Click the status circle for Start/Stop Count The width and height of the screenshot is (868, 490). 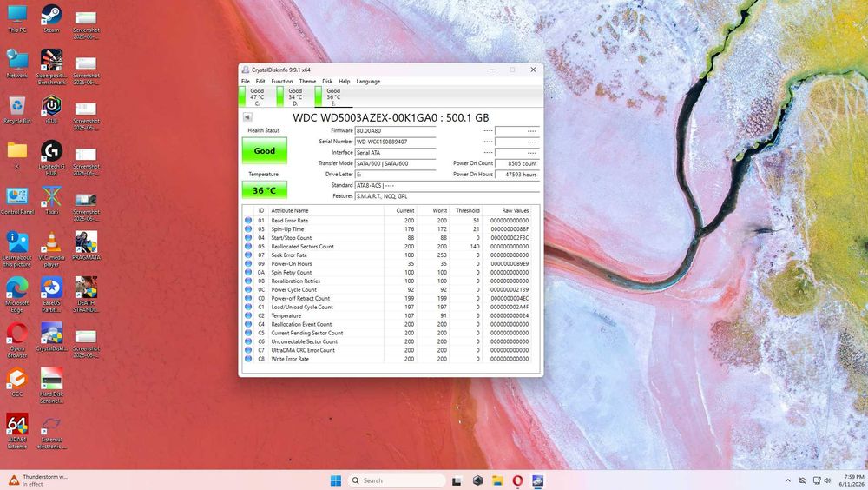point(248,238)
